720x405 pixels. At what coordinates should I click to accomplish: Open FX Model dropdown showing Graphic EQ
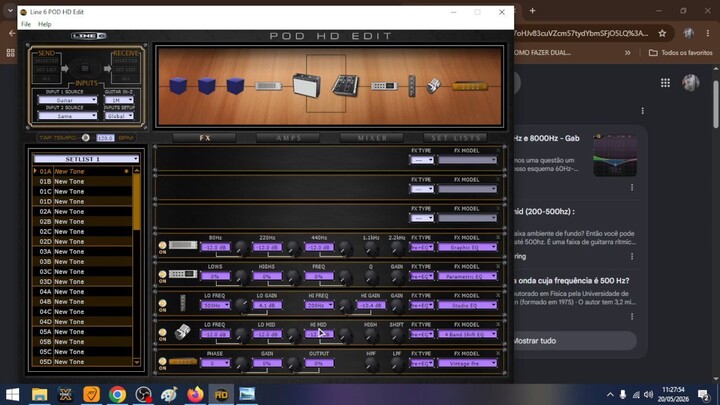pos(467,247)
